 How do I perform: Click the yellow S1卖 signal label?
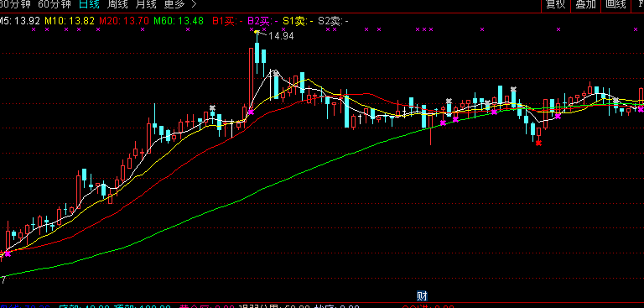tap(299, 20)
